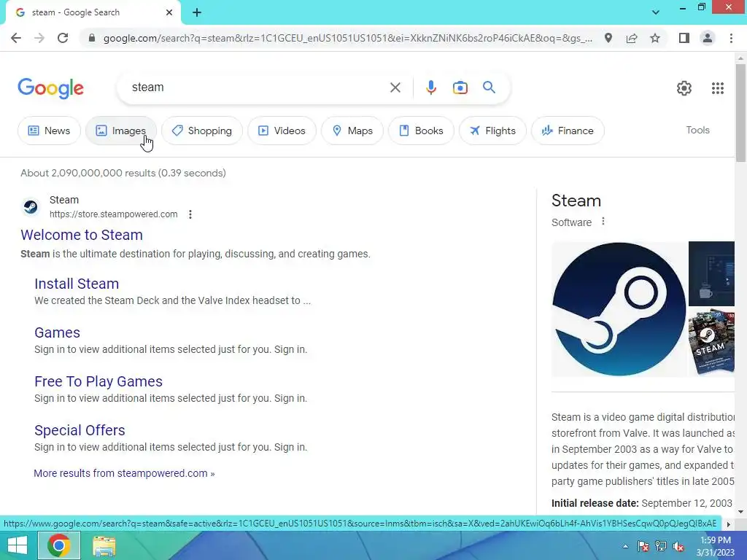This screenshot has width=747, height=560.
Task: Submit search with magnifier icon
Action: point(489,87)
